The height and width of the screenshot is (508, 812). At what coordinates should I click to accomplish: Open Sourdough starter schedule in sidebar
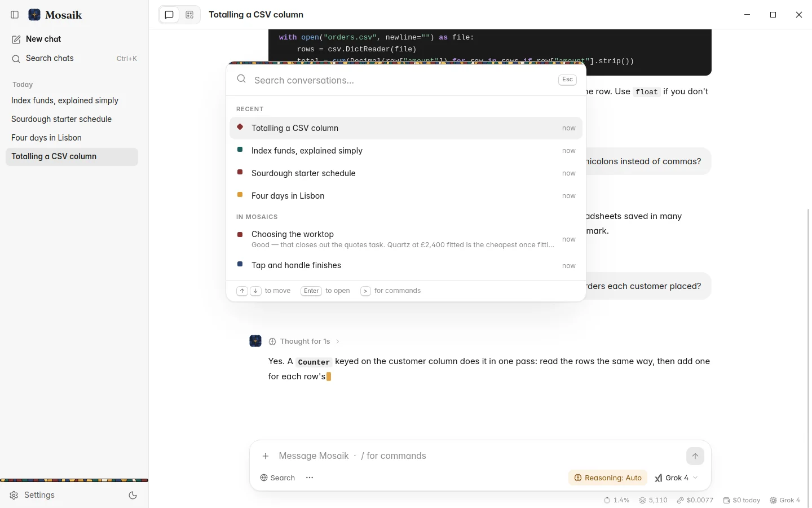(x=72, y=119)
